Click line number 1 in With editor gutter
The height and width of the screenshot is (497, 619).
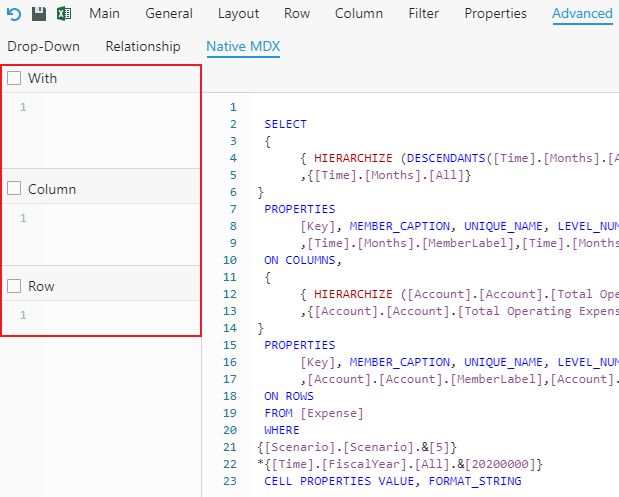(23, 107)
